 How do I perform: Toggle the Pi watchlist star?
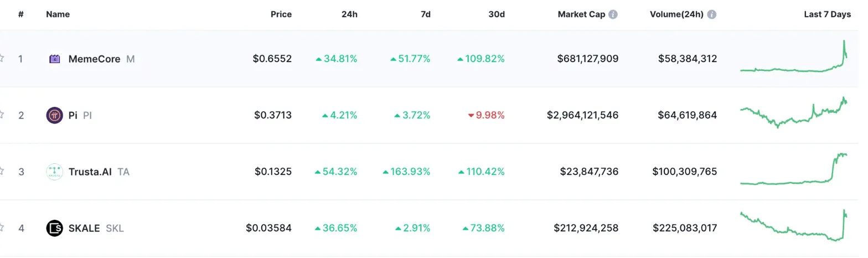point(2,115)
